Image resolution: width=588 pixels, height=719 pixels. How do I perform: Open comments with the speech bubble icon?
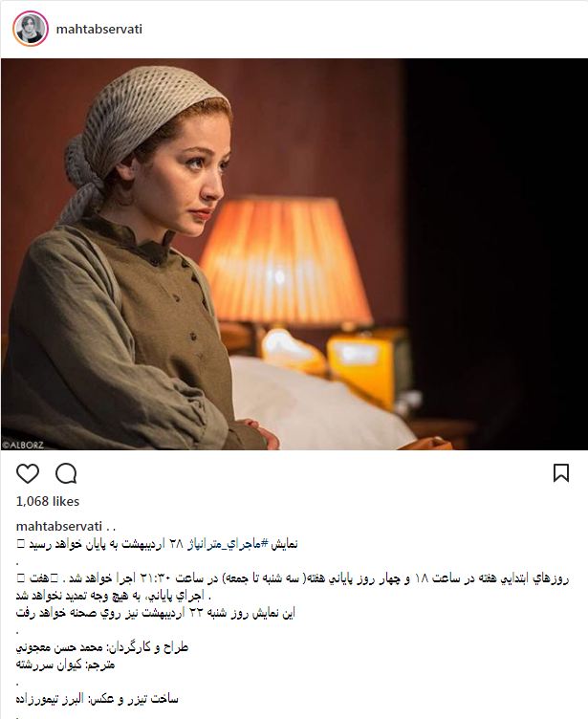66,473
